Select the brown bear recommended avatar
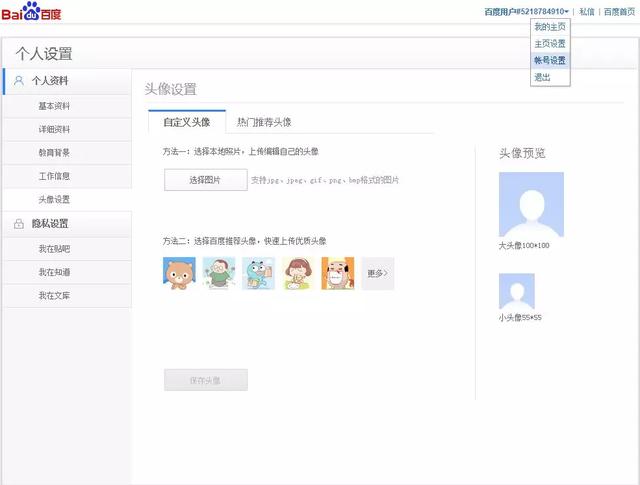Screen dimensions: 640x485 tap(179, 273)
